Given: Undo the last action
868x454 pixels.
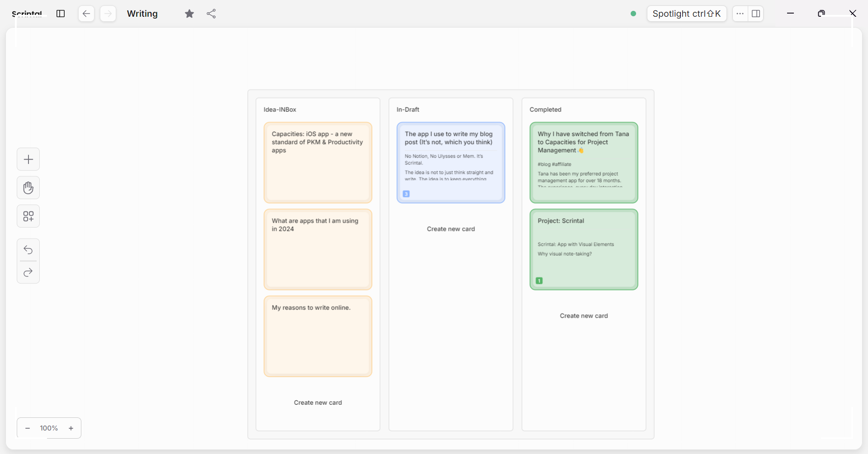Looking at the screenshot, I should click(28, 250).
